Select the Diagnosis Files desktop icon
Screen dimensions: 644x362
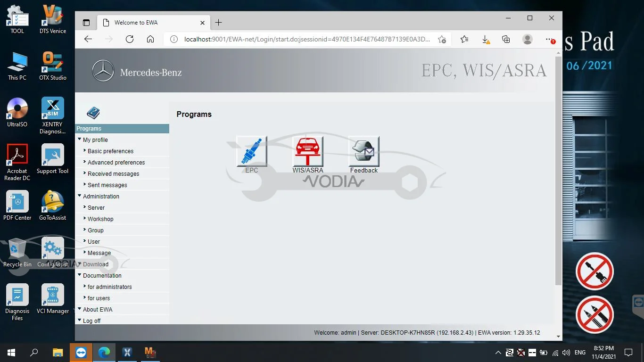pos(17,303)
